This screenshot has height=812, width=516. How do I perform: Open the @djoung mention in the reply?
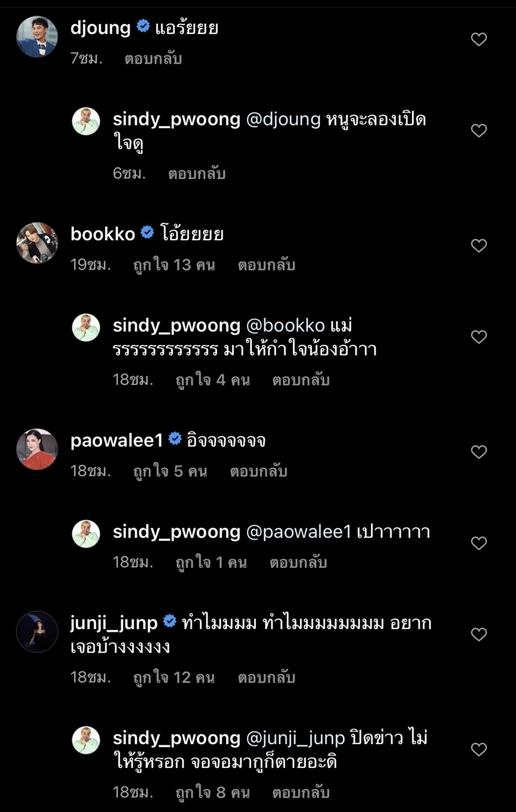coord(283,119)
